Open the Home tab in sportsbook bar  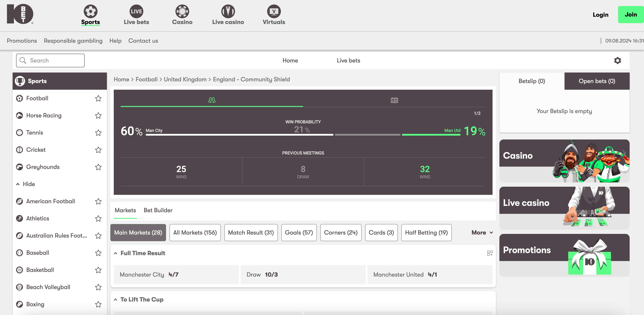coord(290,60)
